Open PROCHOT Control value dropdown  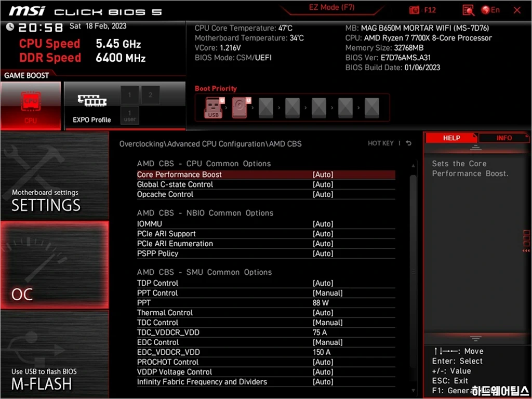coord(323,362)
